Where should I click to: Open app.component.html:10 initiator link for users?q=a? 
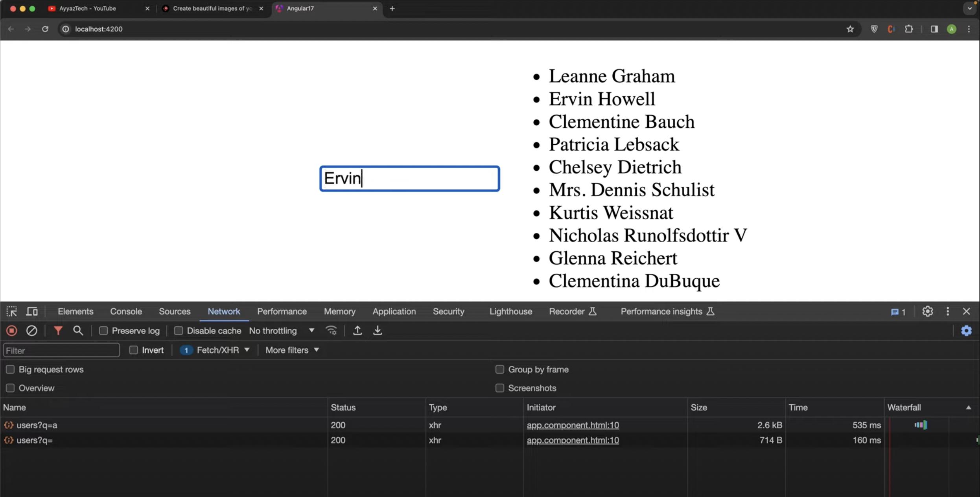tap(573, 425)
